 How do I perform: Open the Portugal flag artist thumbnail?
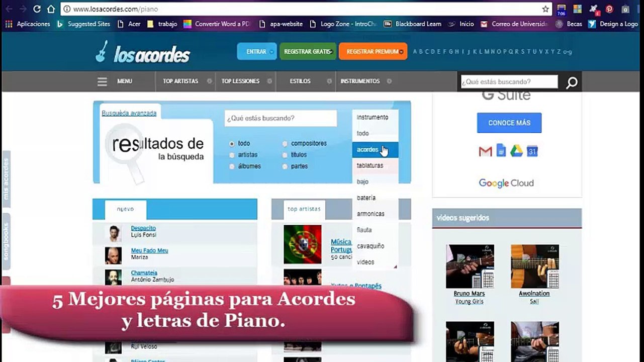point(302,244)
